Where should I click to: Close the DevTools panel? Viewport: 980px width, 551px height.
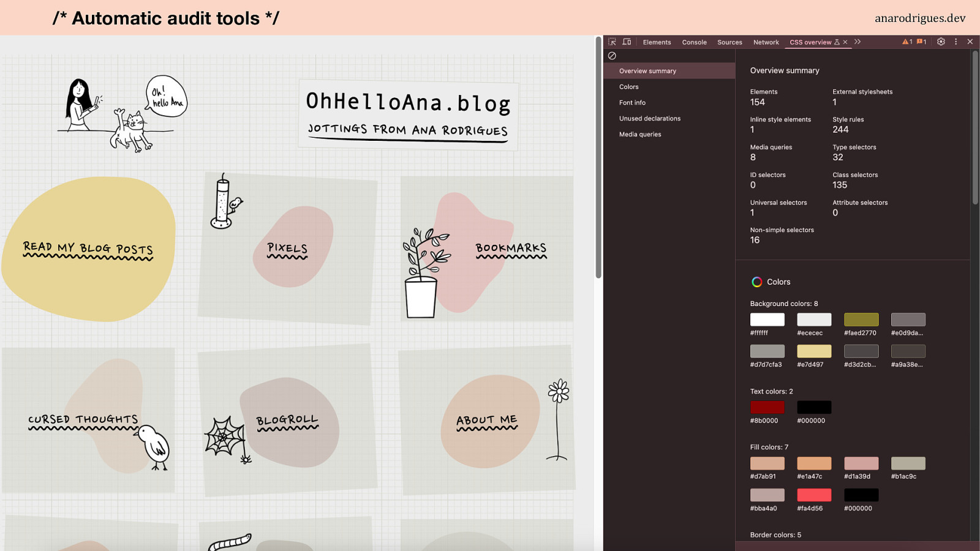click(970, 42)
